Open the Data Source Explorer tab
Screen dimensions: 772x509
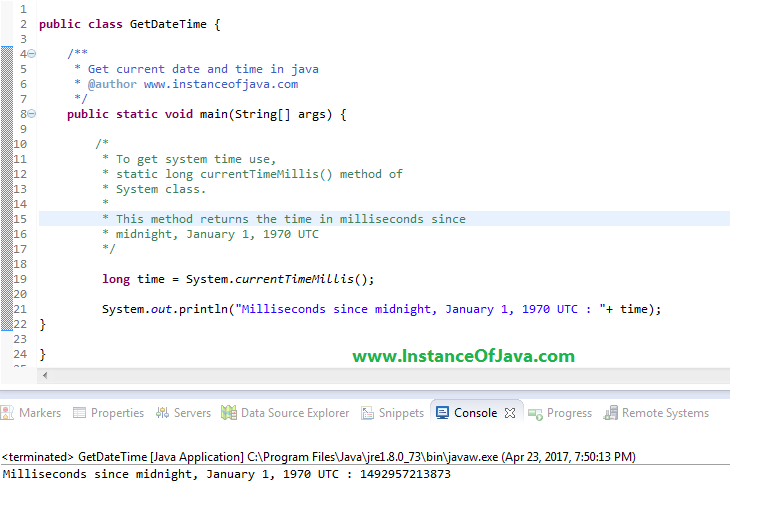click(x=285, y=413)
